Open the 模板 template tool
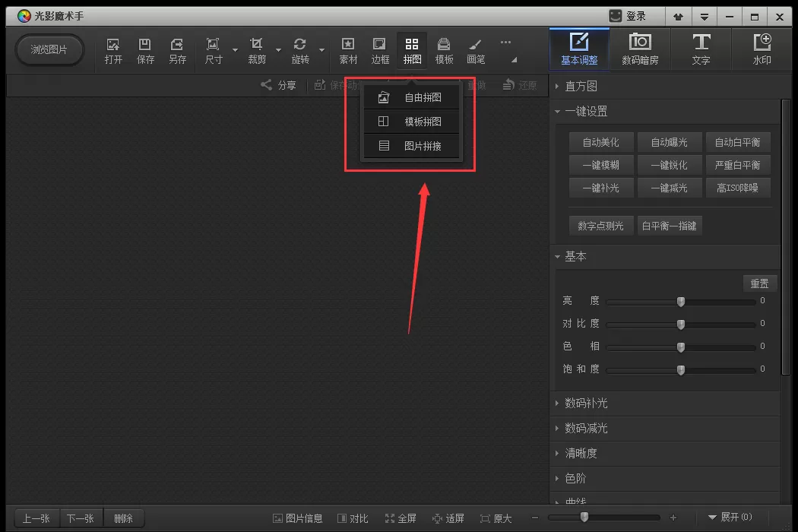 (444, 51)
